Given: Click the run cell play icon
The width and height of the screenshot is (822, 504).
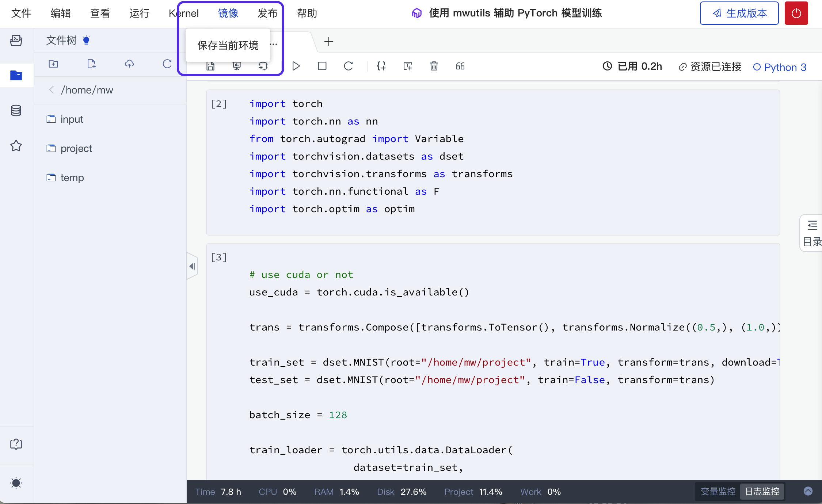Looking at the screenshot, I should [x=296, y=66].
